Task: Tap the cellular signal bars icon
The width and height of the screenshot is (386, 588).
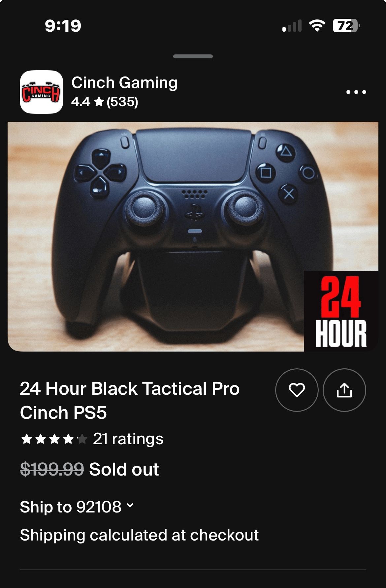Action: [292, 26]
